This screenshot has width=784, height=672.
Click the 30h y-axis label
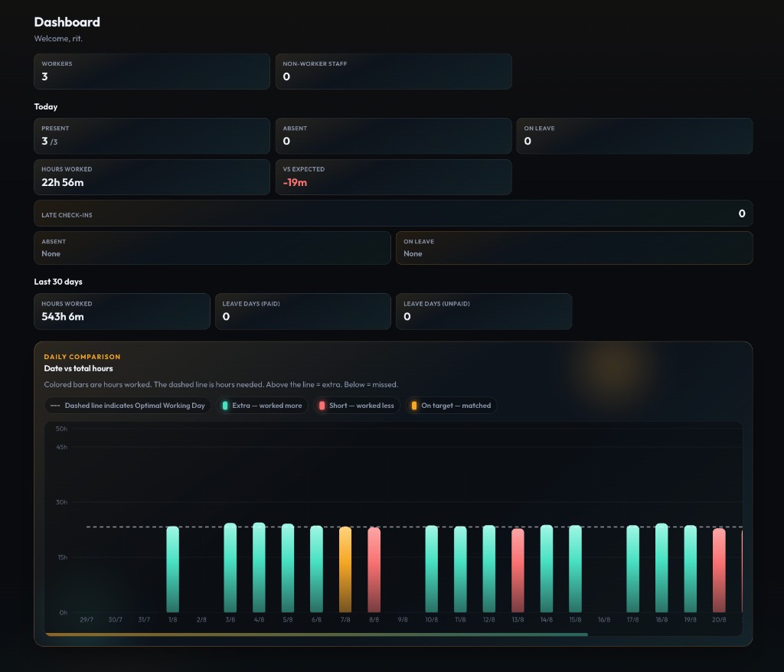pyautogui.click(x=61, y=502)
